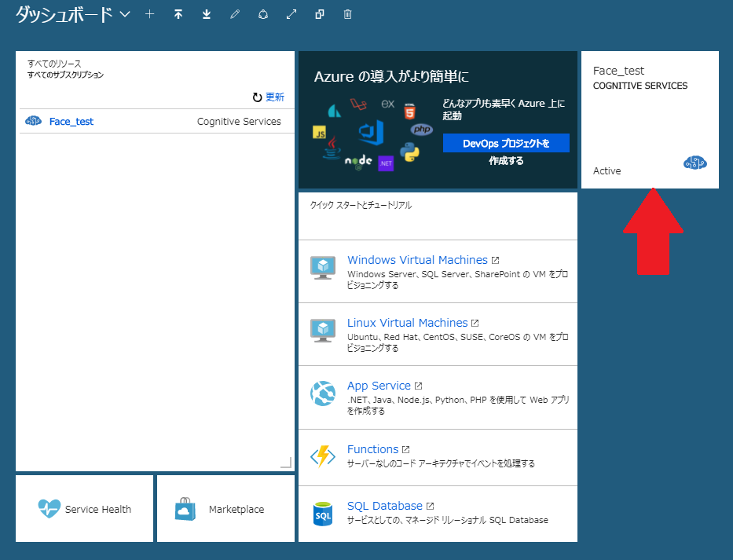Open Windows Virtual Machines link
This screenshot has height=560, width=733.
click(x=417, y=260)
